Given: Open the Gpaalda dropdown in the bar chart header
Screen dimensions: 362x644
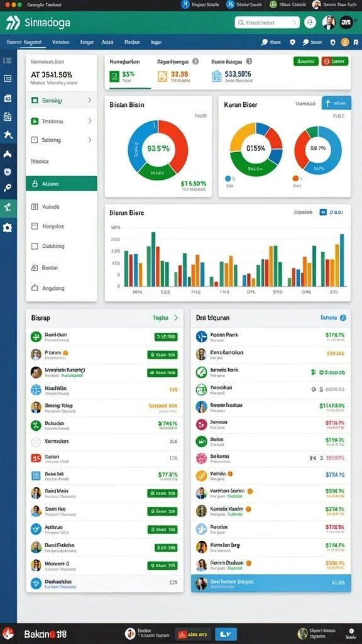Looking at the screenshot, I should (303, 213).
